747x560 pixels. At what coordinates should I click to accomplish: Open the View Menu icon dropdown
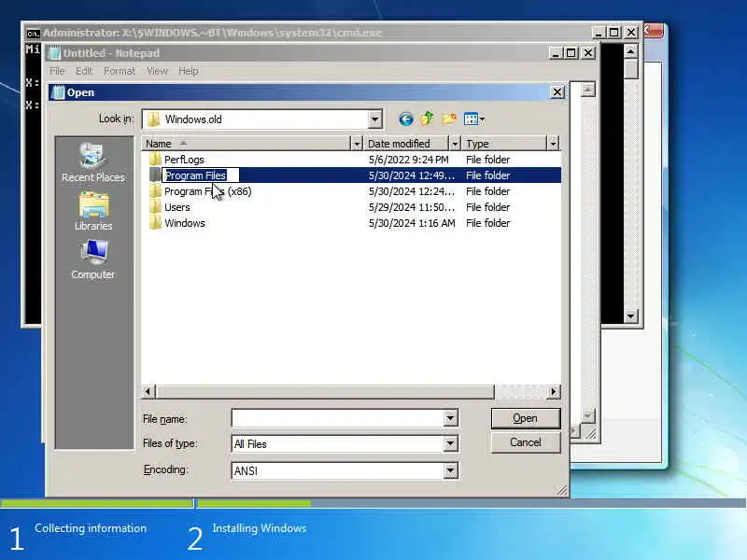pos(473,119)
